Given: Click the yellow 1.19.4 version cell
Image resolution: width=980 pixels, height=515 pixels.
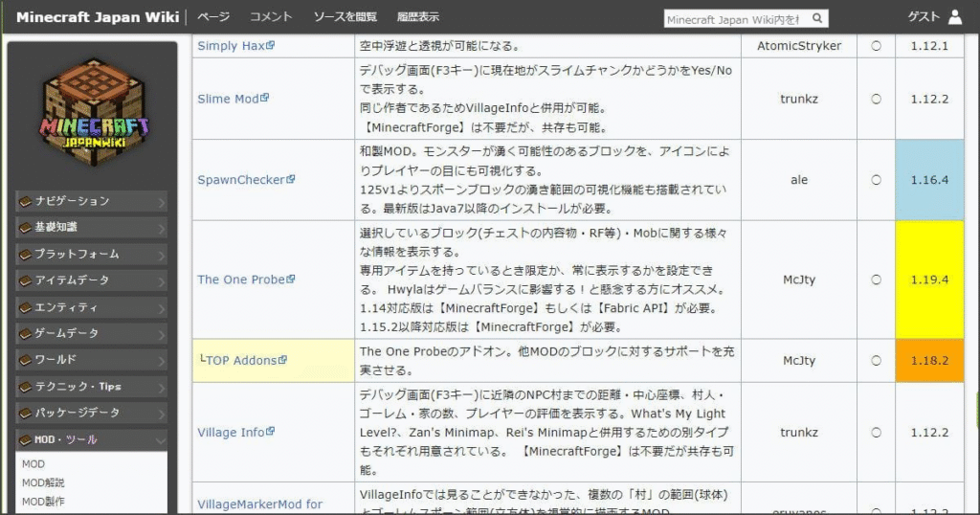Looking at the screenshot, I should [929, 280].
